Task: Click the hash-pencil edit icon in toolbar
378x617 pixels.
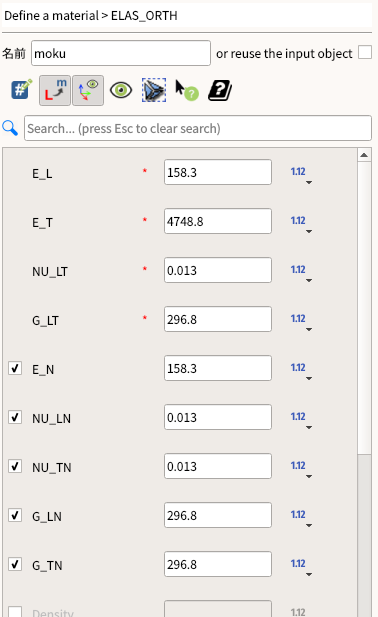Action: (x=21, y=90)
